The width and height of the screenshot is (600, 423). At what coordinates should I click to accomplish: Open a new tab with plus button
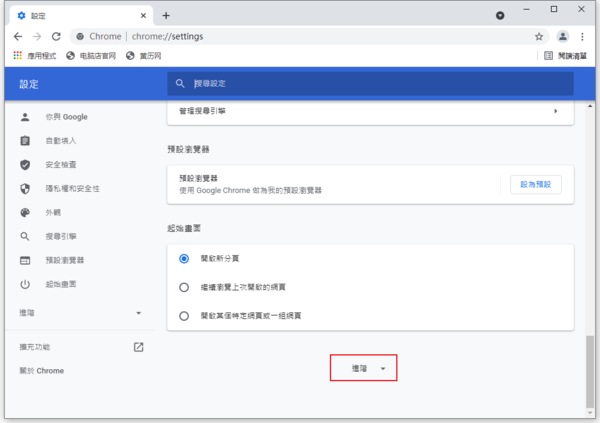[x=166, y=15]
